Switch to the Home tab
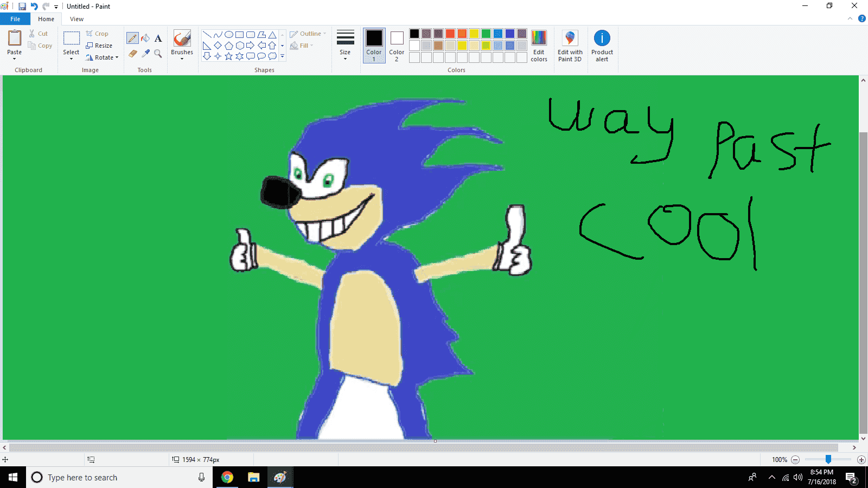This screenshot has height=488, width=868. (46, 19)
